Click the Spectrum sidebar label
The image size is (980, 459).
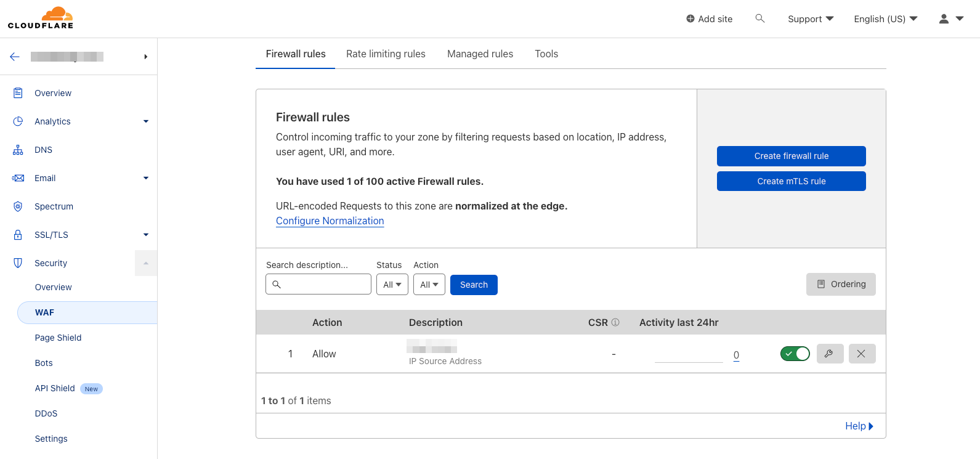pos(54,206)
